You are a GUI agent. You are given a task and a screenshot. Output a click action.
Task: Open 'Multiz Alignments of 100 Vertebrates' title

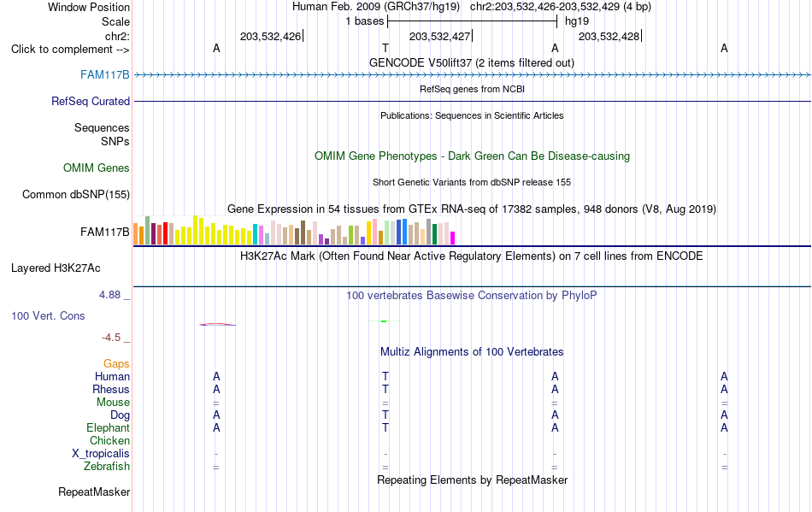click(472, 352)
